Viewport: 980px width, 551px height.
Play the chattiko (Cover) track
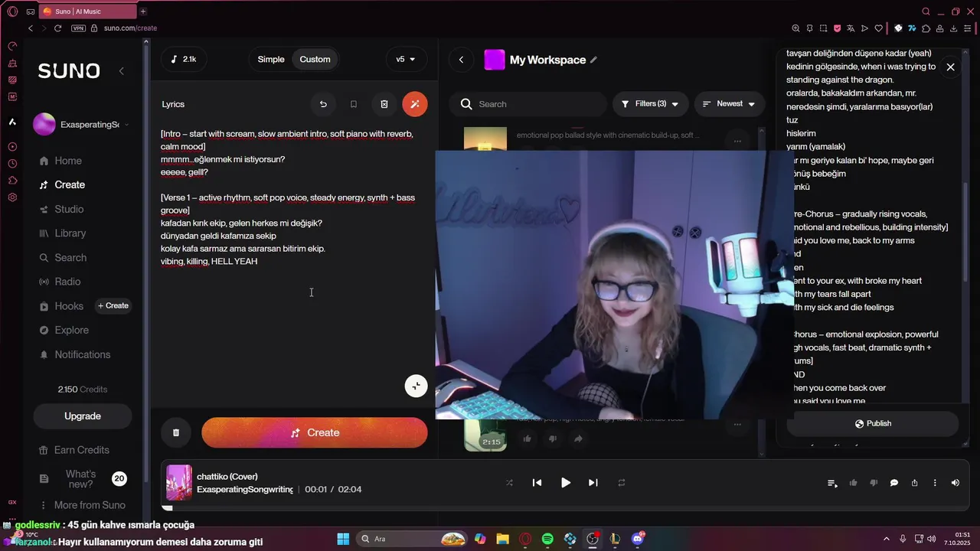click(x=565, y=483)
